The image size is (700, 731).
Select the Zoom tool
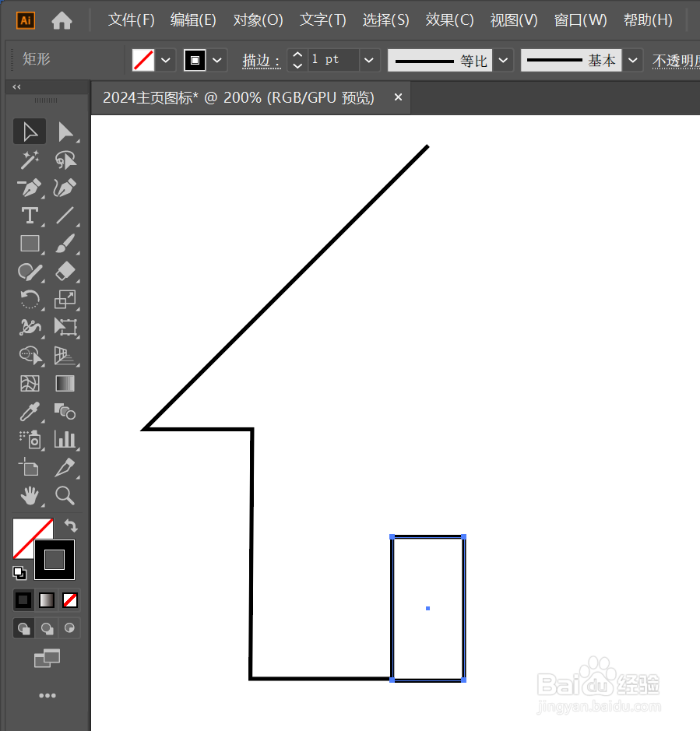pyautogui.click(x=65, y=496)
